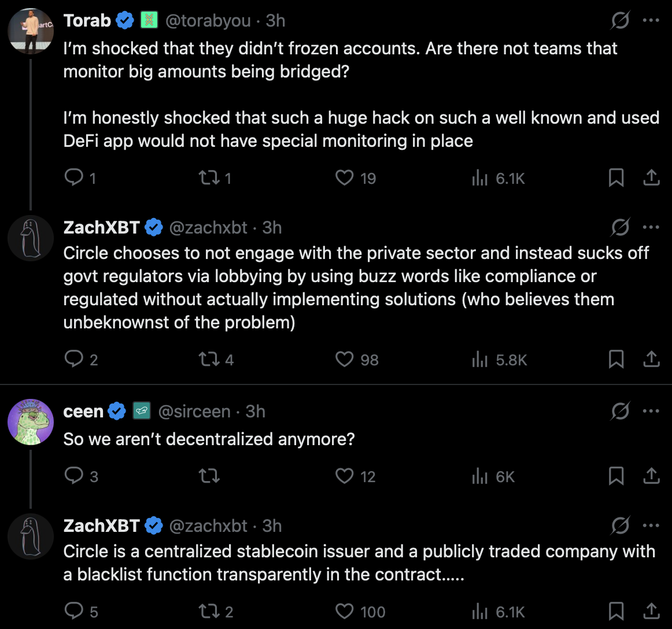
Task: Like ZachXBT's tweet with 98 likes
Action: click(345, 360)
